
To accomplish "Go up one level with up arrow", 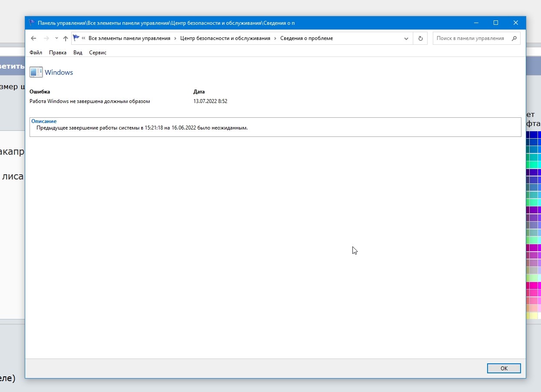I will pos(66,38).
